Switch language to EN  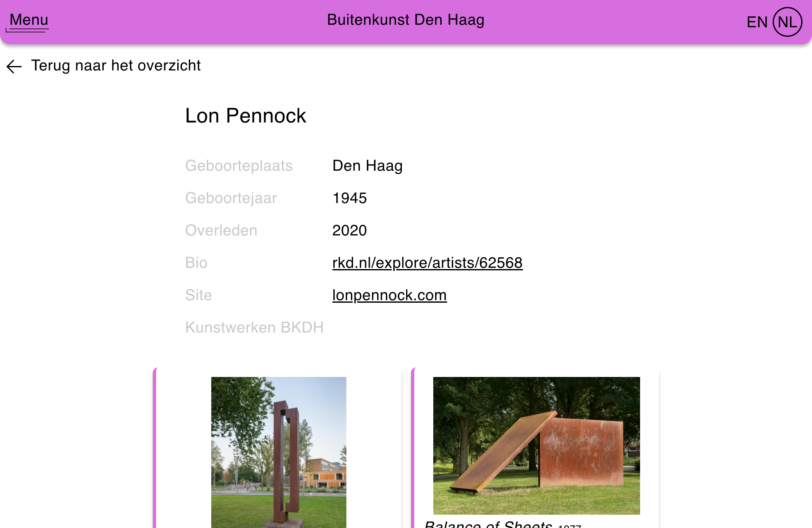point(757,22)
